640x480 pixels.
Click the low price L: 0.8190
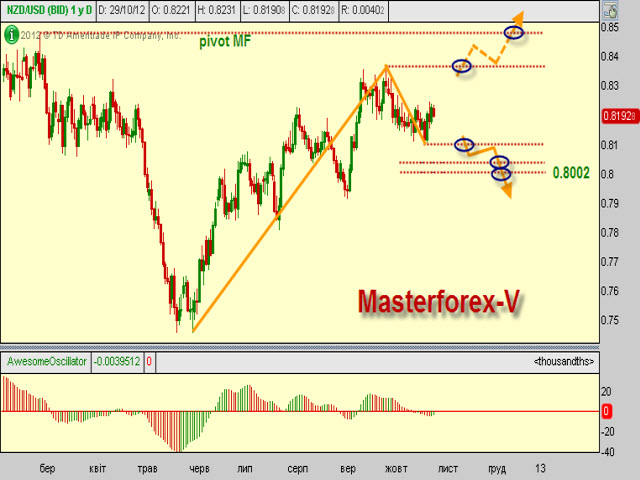(x=265, y=10)
